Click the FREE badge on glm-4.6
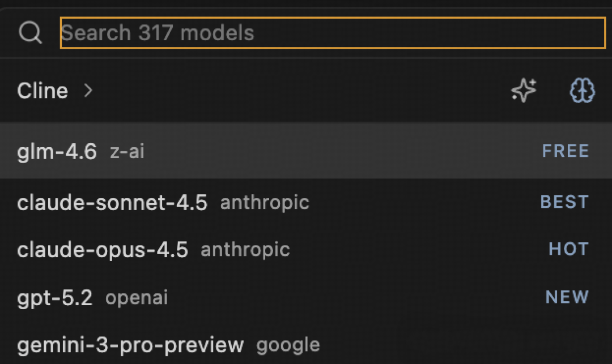The height and width of the screenshot is (364, 612). tap(566, 151)
